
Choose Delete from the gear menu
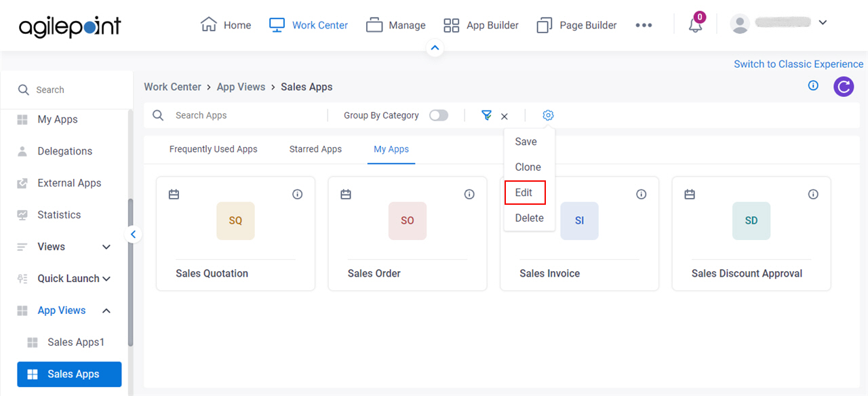pos(530,218)
